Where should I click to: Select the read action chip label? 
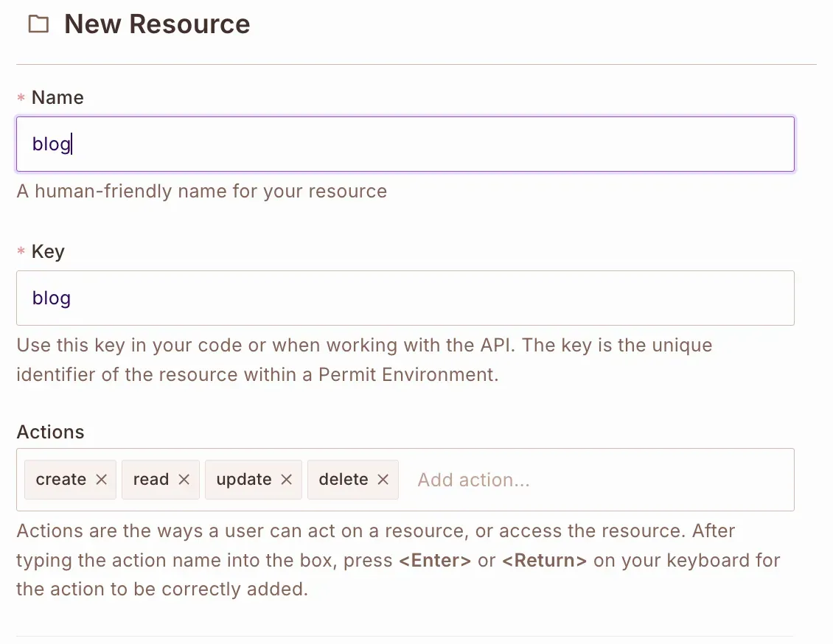(x=151, y=480)
